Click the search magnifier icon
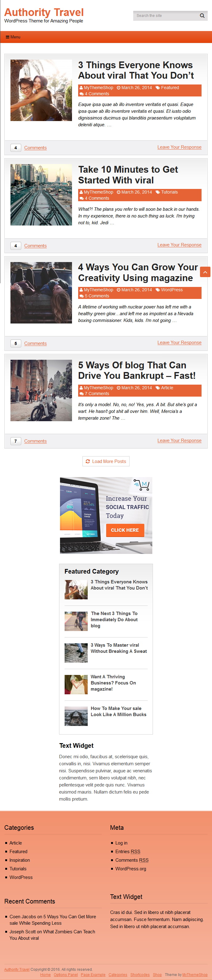 click(x=202, y=16)
